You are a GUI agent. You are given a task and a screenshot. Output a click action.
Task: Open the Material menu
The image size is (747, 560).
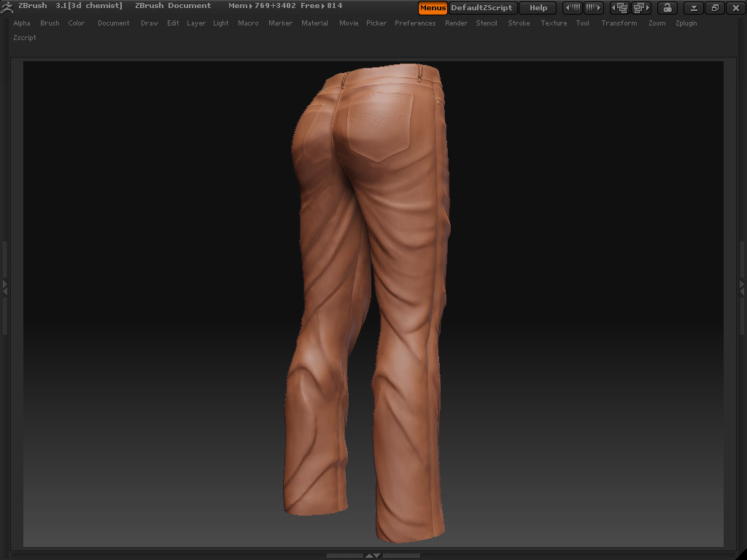(314, 23)
